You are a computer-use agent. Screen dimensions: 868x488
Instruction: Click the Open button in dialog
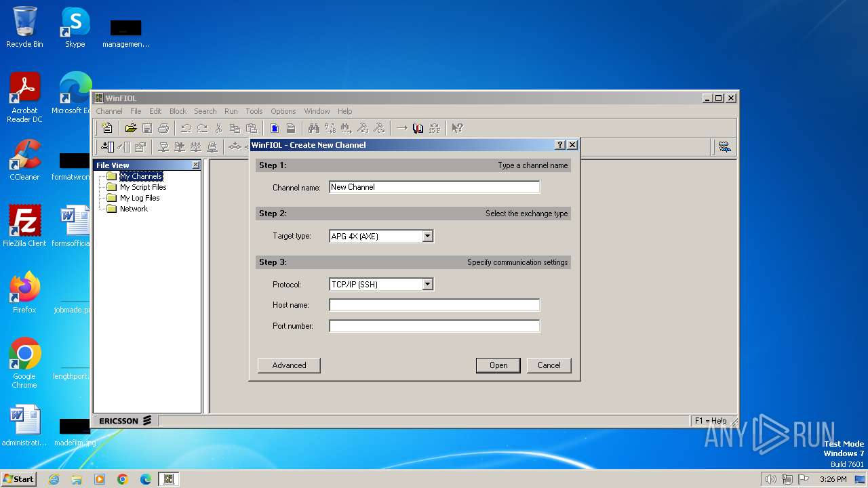(498, 365)
